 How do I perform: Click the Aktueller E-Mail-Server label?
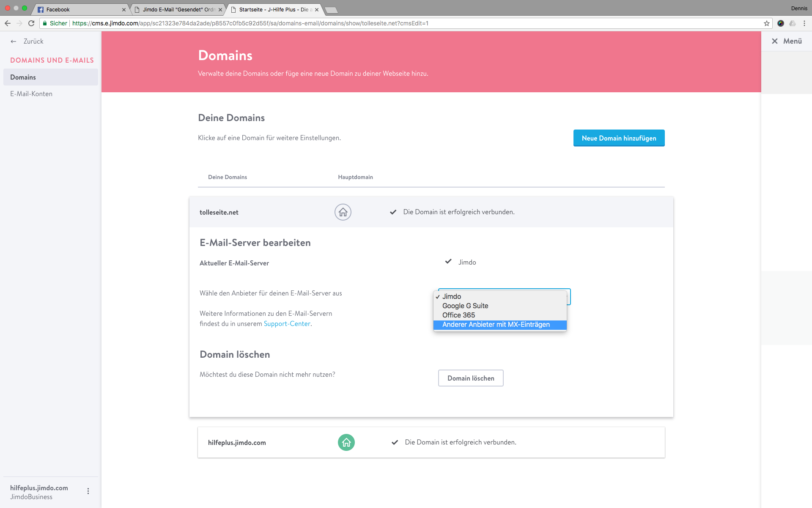pos(234,263)
